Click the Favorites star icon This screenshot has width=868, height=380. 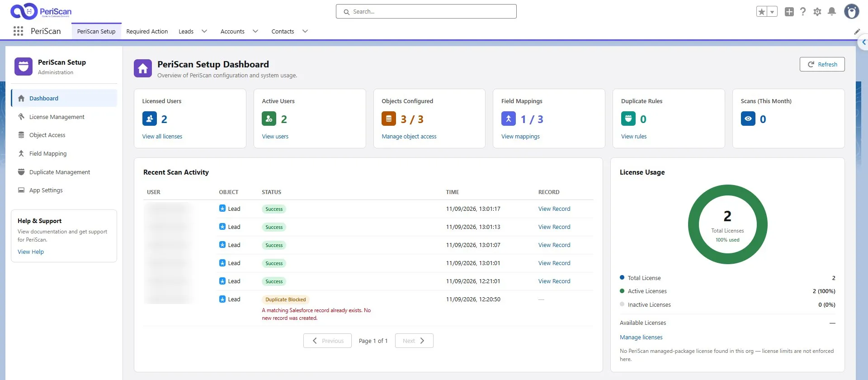(x=762, y=12)
